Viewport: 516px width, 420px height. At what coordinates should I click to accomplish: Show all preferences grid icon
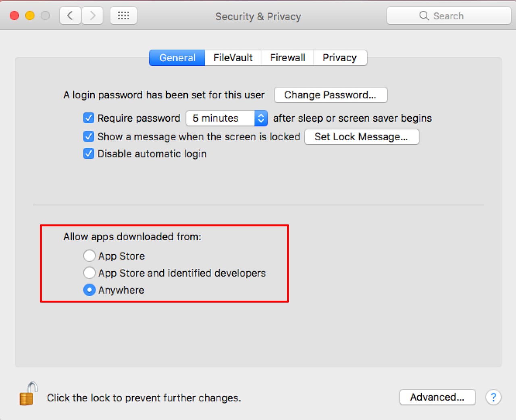[123, 16]
